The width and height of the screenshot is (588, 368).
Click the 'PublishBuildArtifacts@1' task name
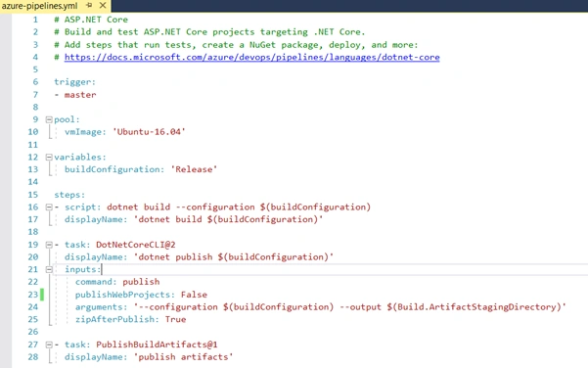tap(157, 345)
